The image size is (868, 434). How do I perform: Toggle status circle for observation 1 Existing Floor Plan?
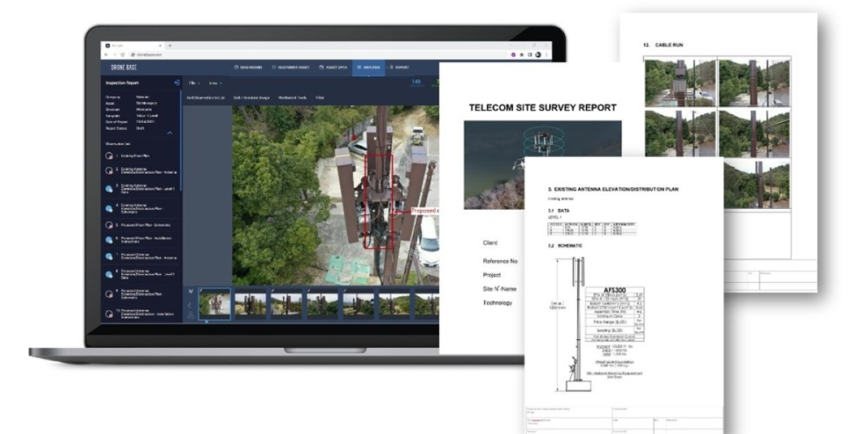click(x=108, y=155)
